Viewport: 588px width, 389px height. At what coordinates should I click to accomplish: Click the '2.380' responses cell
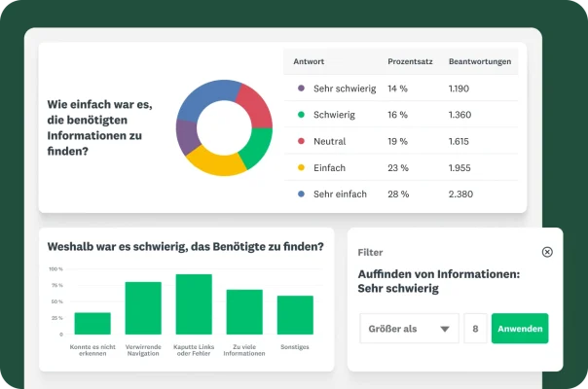coord(460,194)
